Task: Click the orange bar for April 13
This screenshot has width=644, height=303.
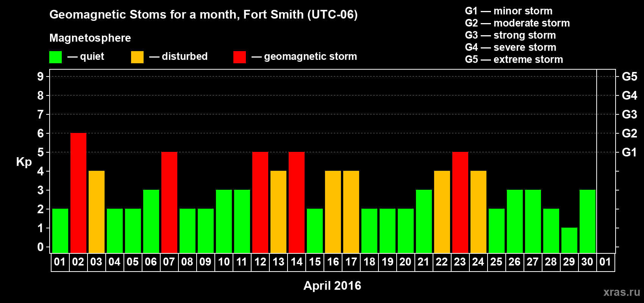Action: [x=278, y=212]
